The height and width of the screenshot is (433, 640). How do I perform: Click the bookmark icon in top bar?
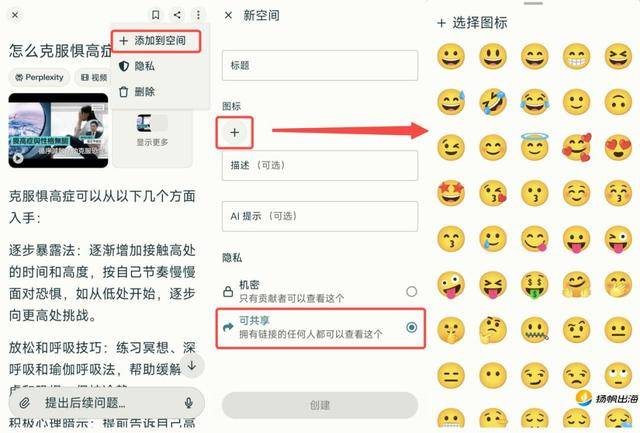coord(156,15)
